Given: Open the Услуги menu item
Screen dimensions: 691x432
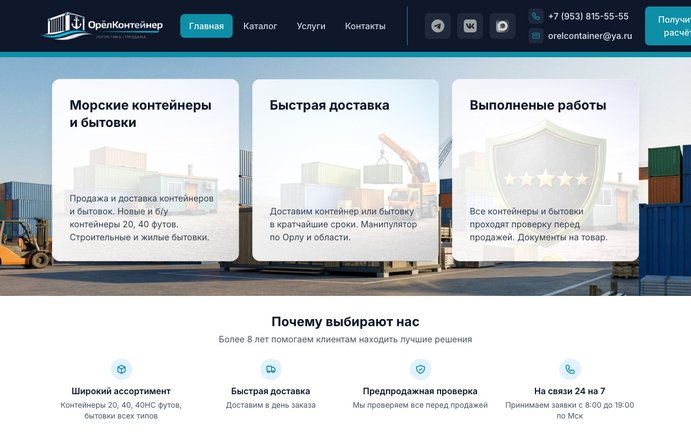Looking at the screenshot, I should coord(311,26).
